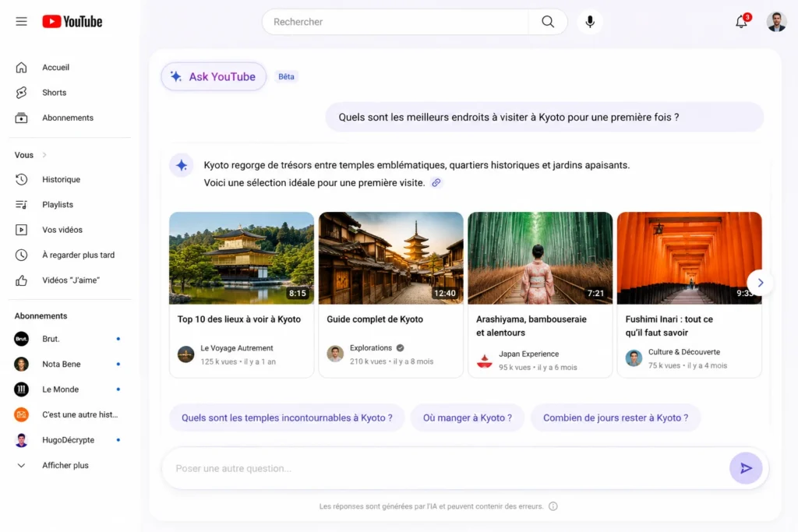Open orange torii gates video thumbnail
798x532 pixels.
[689, 258]
